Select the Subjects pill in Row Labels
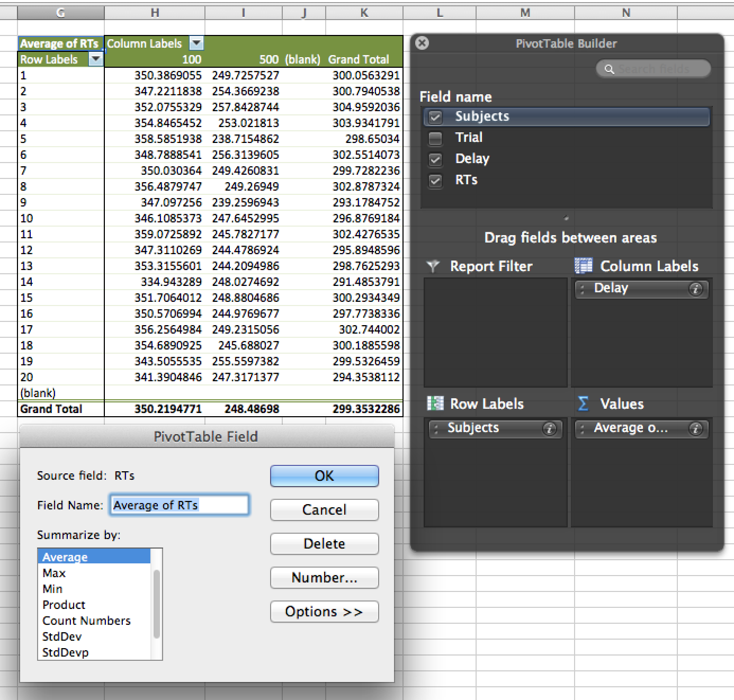 point(495,429)
